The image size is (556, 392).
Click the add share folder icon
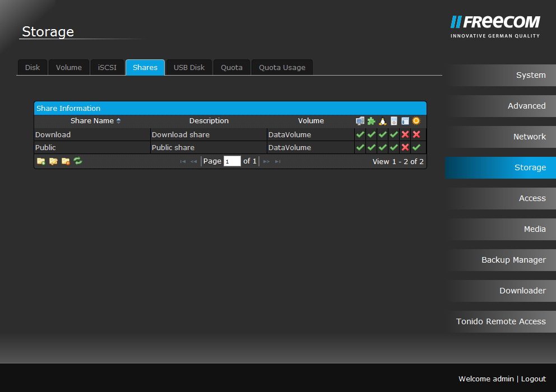pyautogui.click(x=41, y=161)
